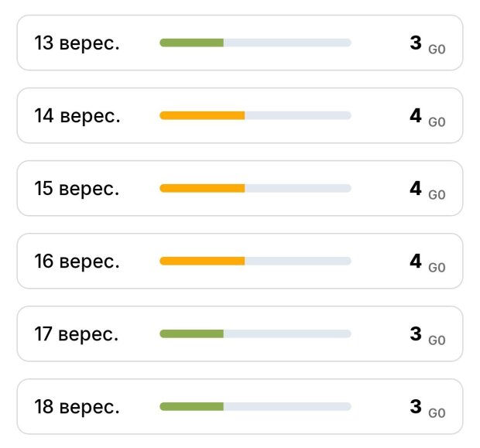
Task: Select the 4 GO value on 15 верес.
Action: 427,190
